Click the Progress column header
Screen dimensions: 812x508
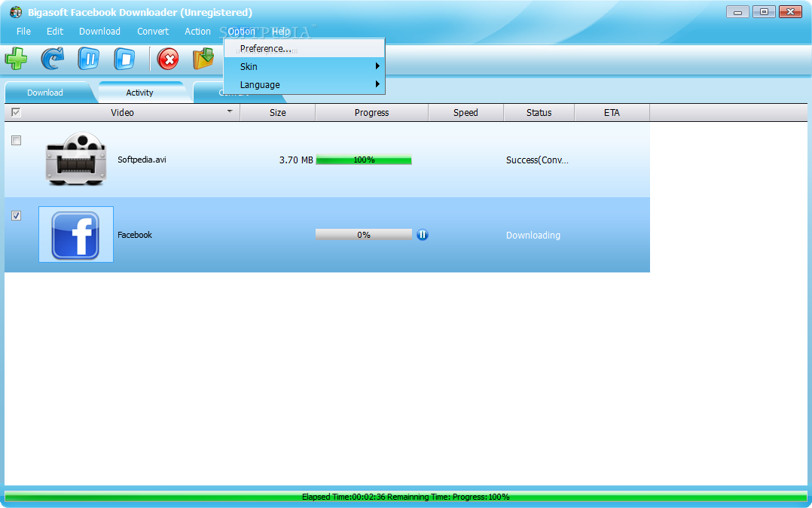[x=372, y=112]
